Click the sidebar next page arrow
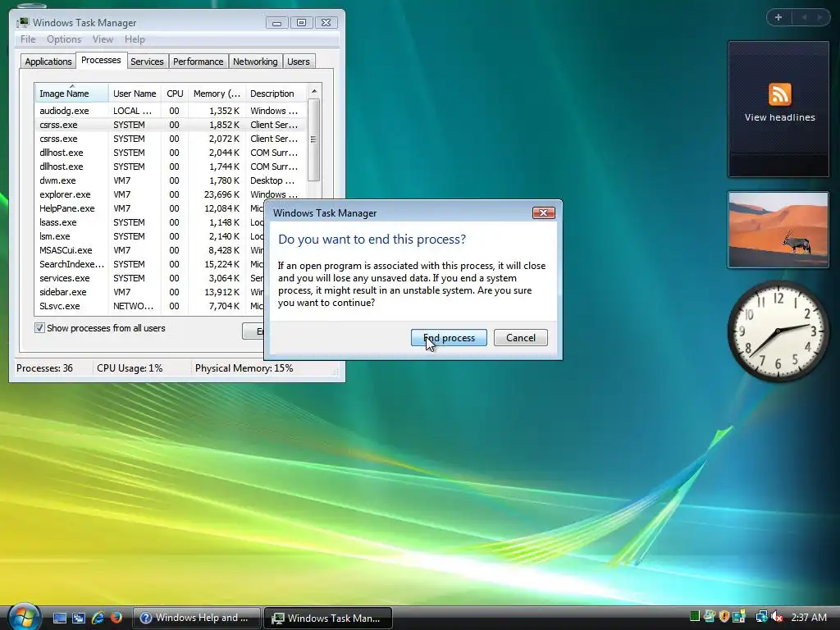This screenshot has width=840, height=630. click(x=819, y=17)
